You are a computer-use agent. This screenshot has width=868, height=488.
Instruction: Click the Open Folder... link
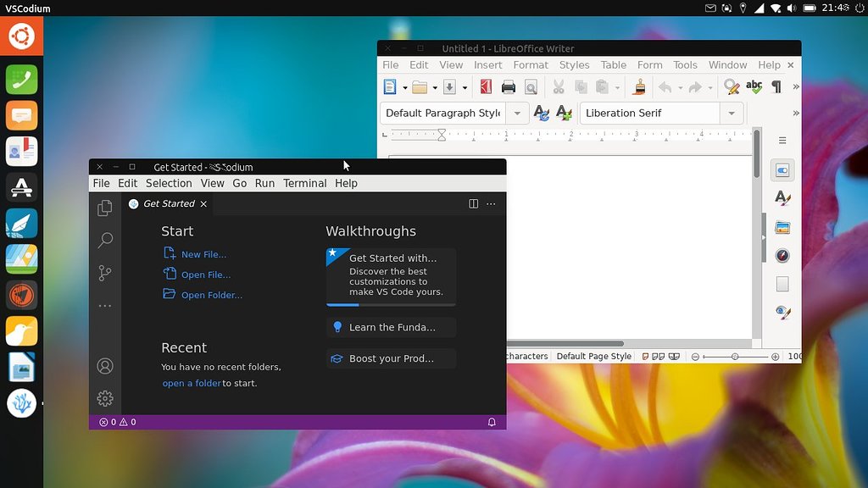tap(211, 295)
